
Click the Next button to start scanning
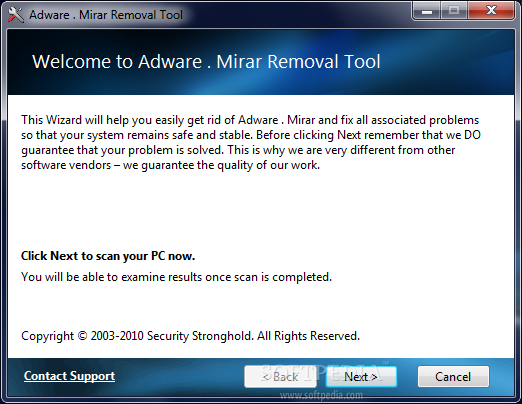tap(361, 377)
